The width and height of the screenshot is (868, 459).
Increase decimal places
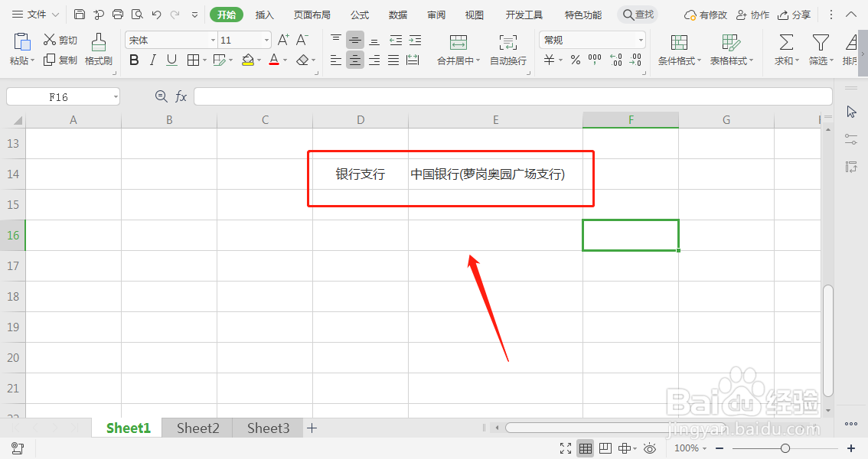[616, 60]
